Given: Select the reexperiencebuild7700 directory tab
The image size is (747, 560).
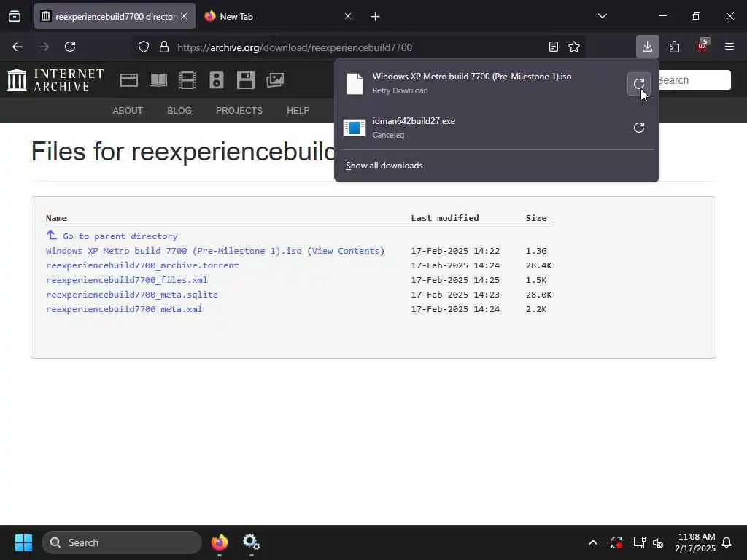Looking at the screenshot, I should point(115,16).
